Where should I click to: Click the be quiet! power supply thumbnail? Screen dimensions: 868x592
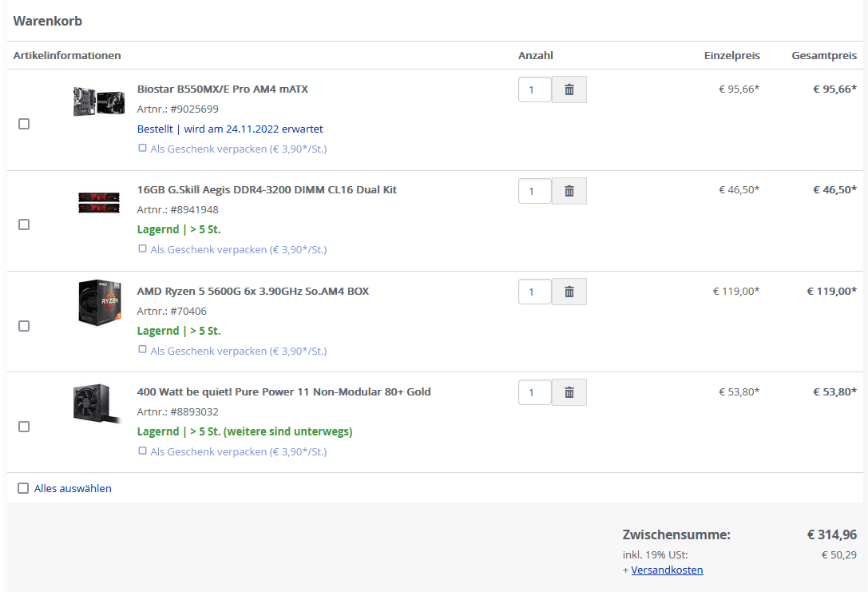pos(97,403)
